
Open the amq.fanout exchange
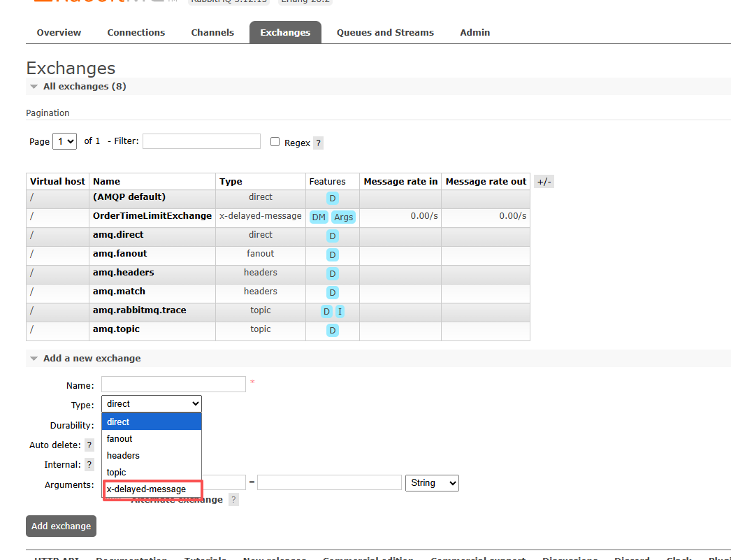point(120,254)
